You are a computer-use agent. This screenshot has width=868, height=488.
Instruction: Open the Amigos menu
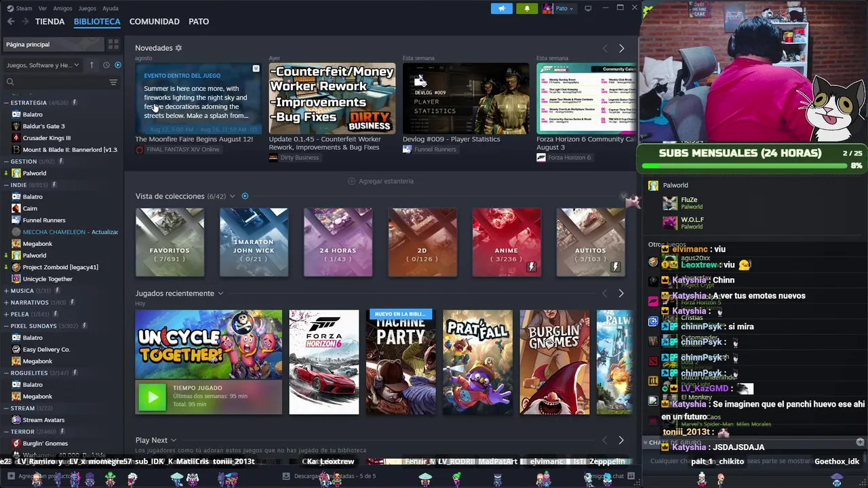(62, 9)
